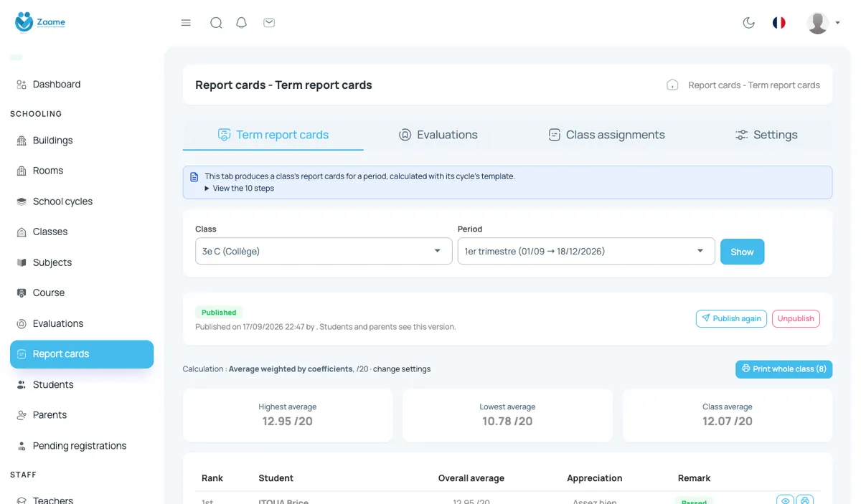Click the Rooms icon in the sidebar
The image size is (861, 504).
(x=22, y=171)
